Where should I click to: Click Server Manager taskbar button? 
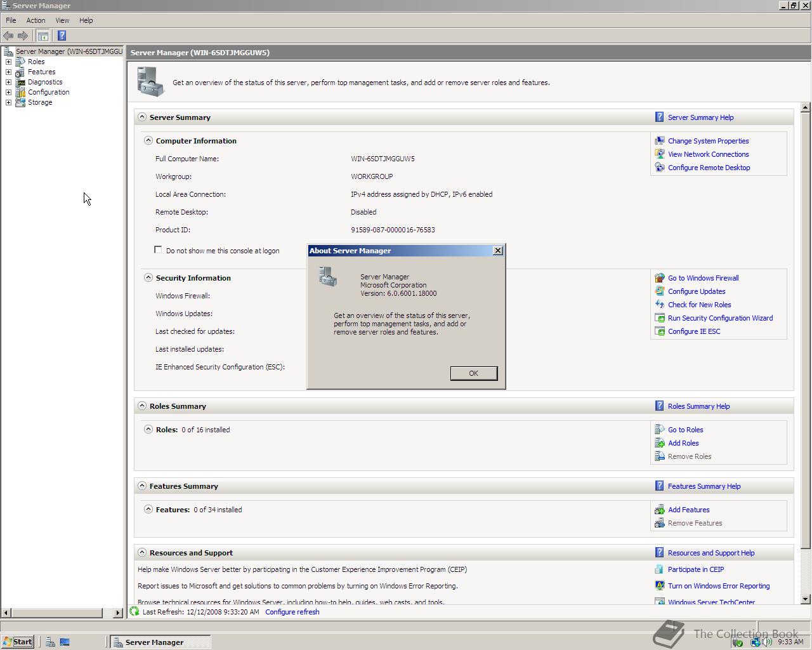pos(160,642)
